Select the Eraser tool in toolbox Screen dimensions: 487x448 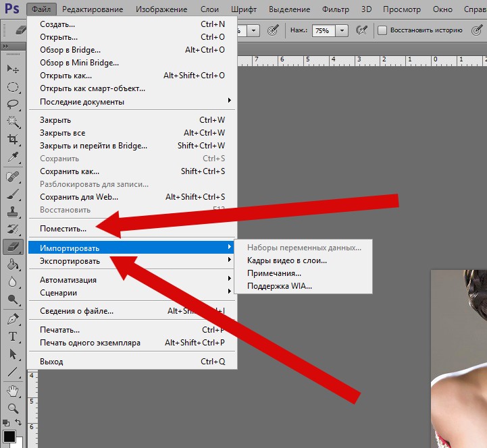(13, 247)
